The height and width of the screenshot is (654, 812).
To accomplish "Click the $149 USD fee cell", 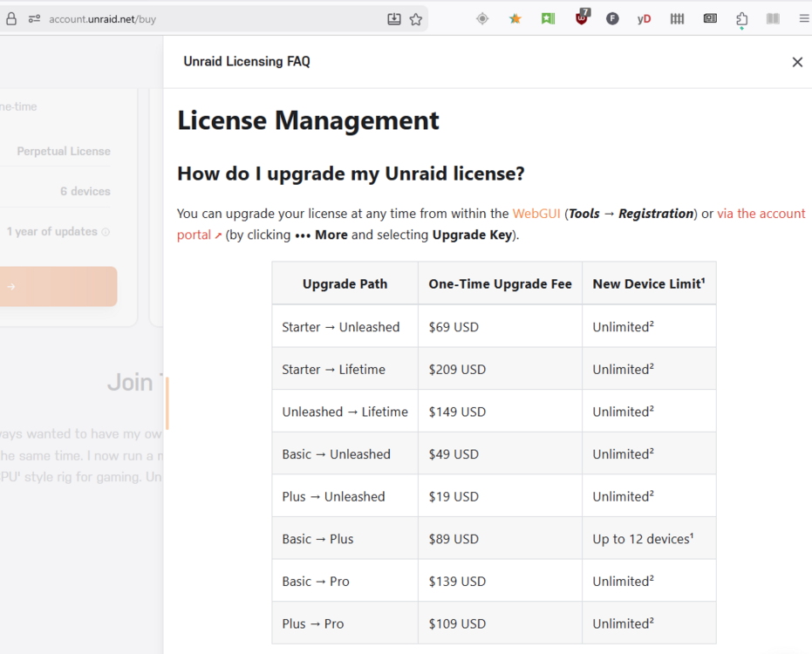I will point(500,412).
